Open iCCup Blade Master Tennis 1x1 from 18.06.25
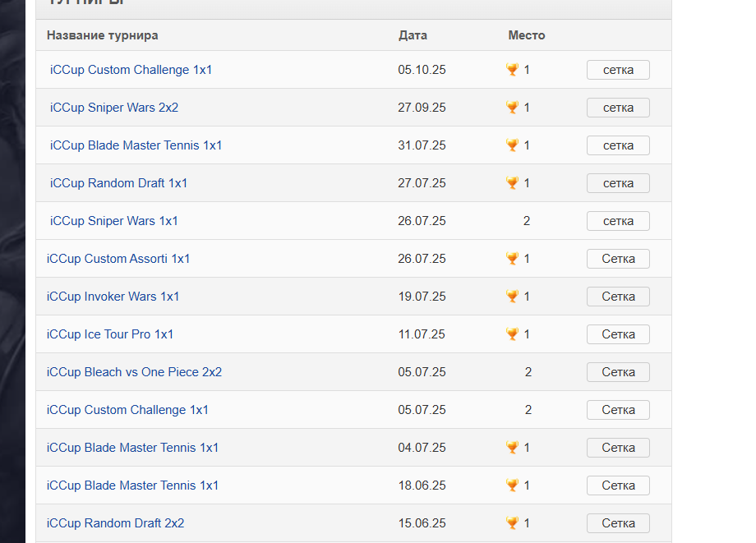The width and height of the screenshot is (756, 543). (x=132, y=485)
